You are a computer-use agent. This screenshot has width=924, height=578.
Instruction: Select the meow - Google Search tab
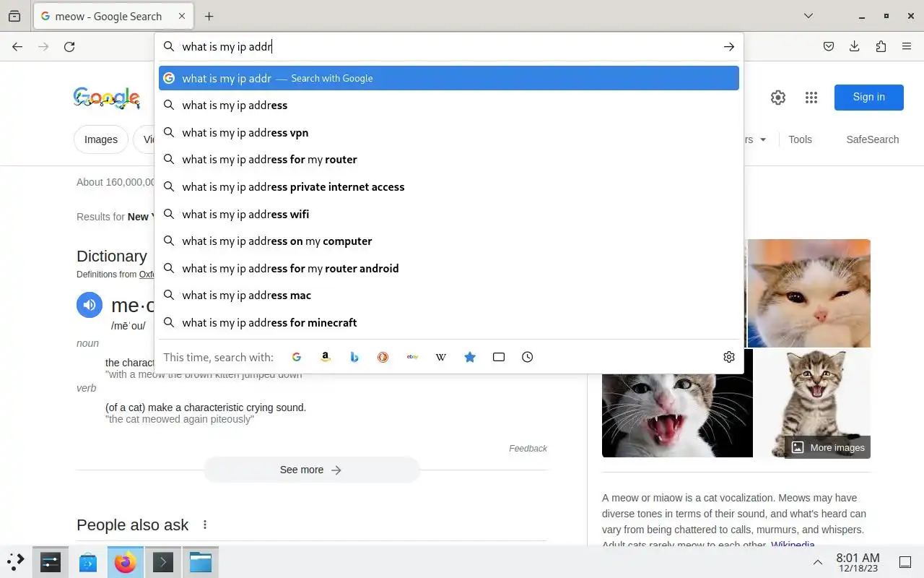tap(114, 16)
